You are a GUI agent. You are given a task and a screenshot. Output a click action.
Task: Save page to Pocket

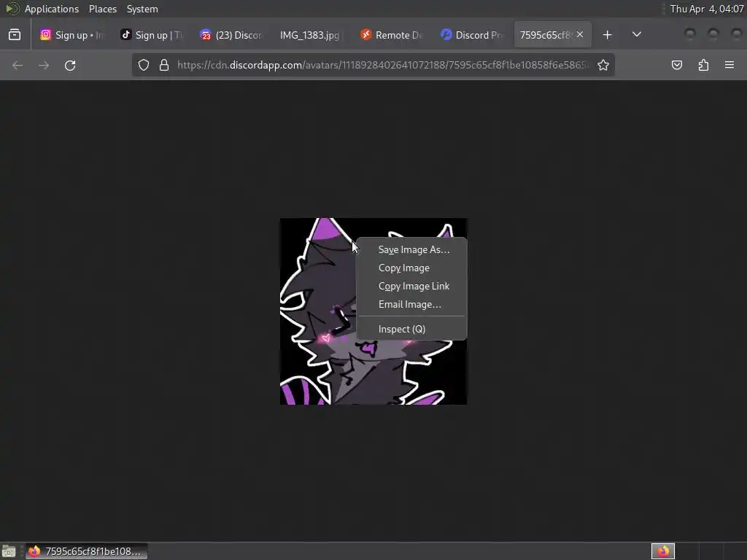pyautogui.click(x=677, y=65)
